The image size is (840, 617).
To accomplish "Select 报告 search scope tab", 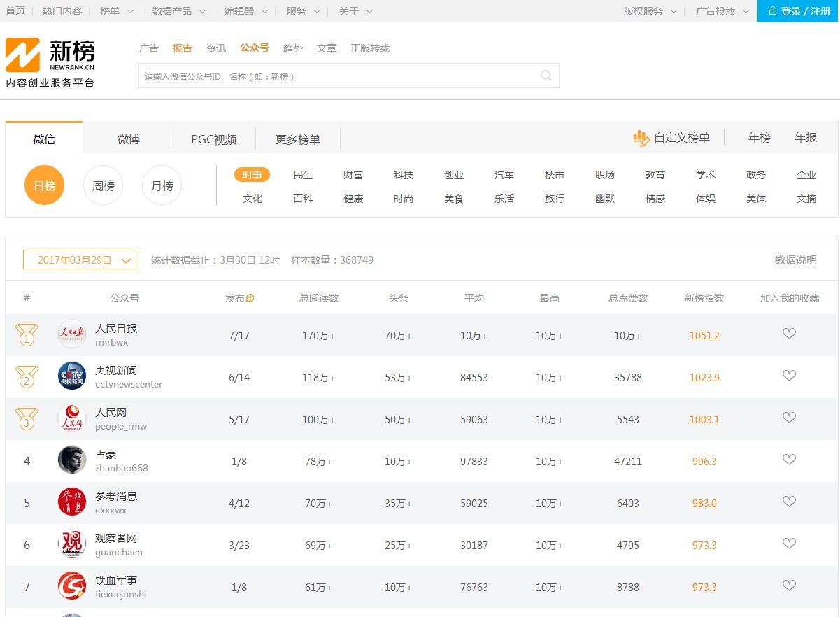I will point(183,48).
